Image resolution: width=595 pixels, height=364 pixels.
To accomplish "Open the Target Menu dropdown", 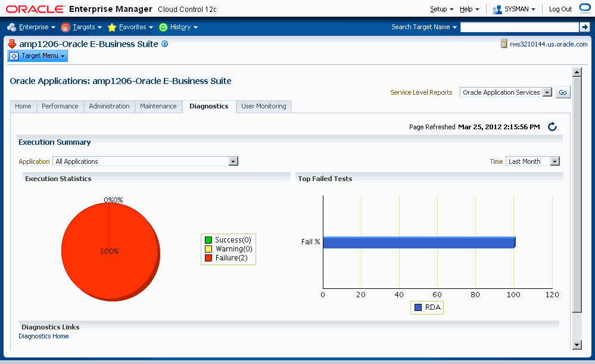I will [38, 56].
